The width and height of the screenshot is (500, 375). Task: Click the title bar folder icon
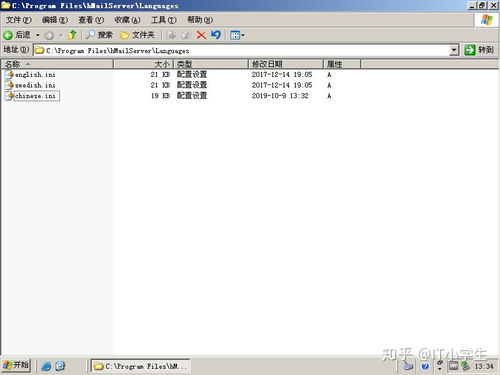6,5
